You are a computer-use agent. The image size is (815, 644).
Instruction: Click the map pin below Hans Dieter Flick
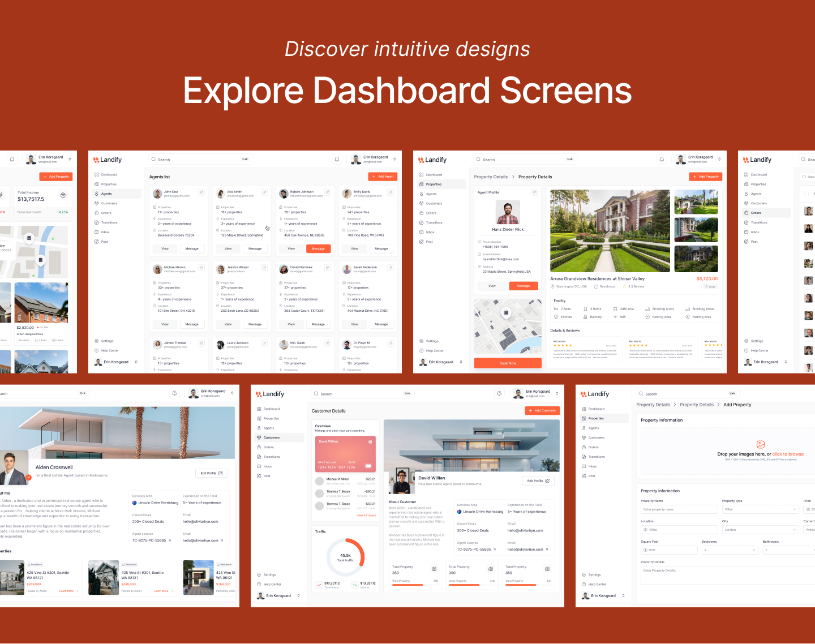tap(506, 312)
